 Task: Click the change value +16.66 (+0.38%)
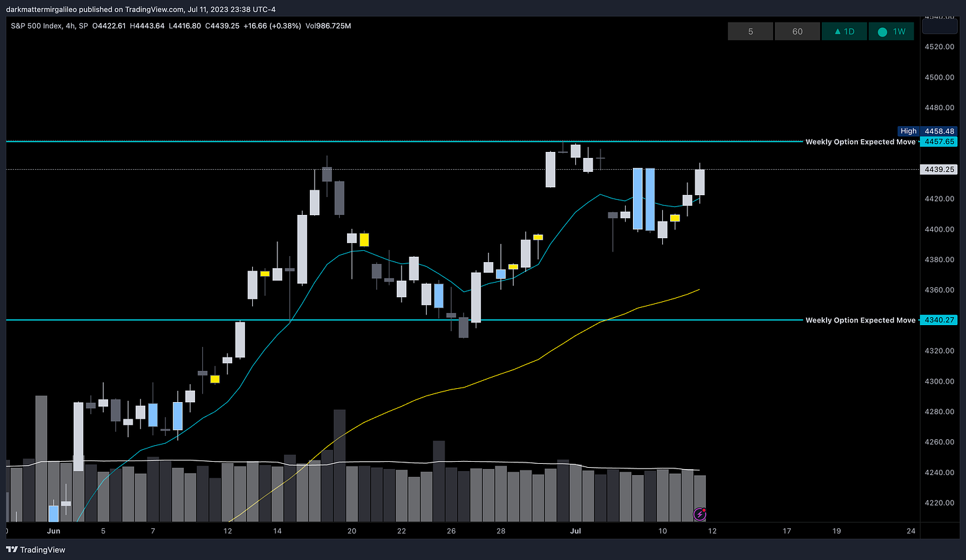pyautogui.click(x=272, y=26)
